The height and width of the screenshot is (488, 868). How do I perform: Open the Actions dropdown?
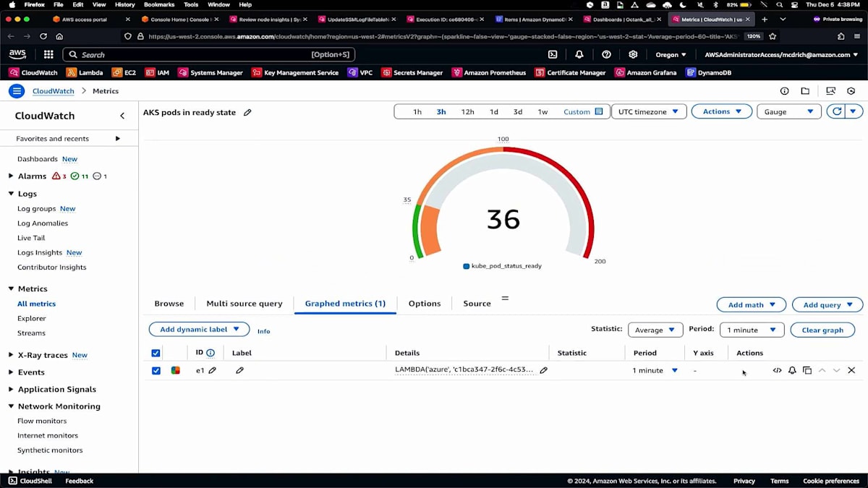point(722,111)
